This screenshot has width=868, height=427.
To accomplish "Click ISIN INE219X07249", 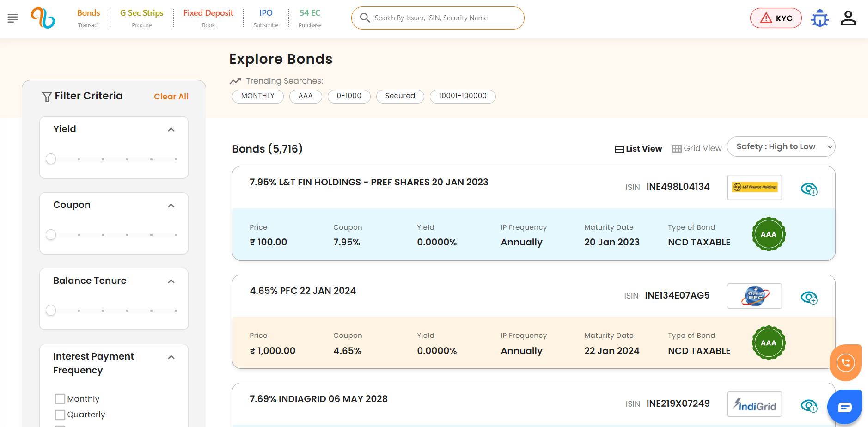I will (678, 403).
